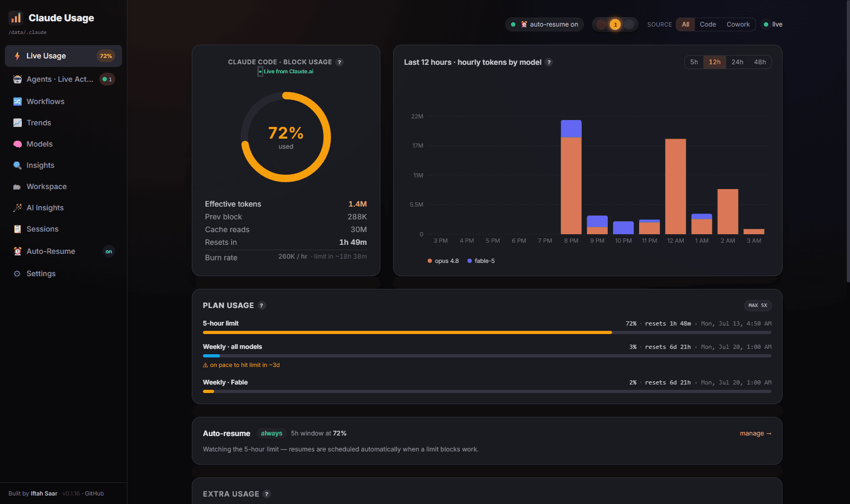Click the magnifier icon beside Insights
The image size is (850, 504).
(18, 165)
